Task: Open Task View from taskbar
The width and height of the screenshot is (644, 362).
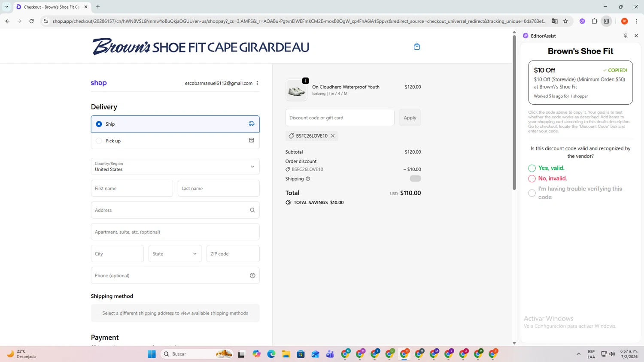Action: coord(241,354)
